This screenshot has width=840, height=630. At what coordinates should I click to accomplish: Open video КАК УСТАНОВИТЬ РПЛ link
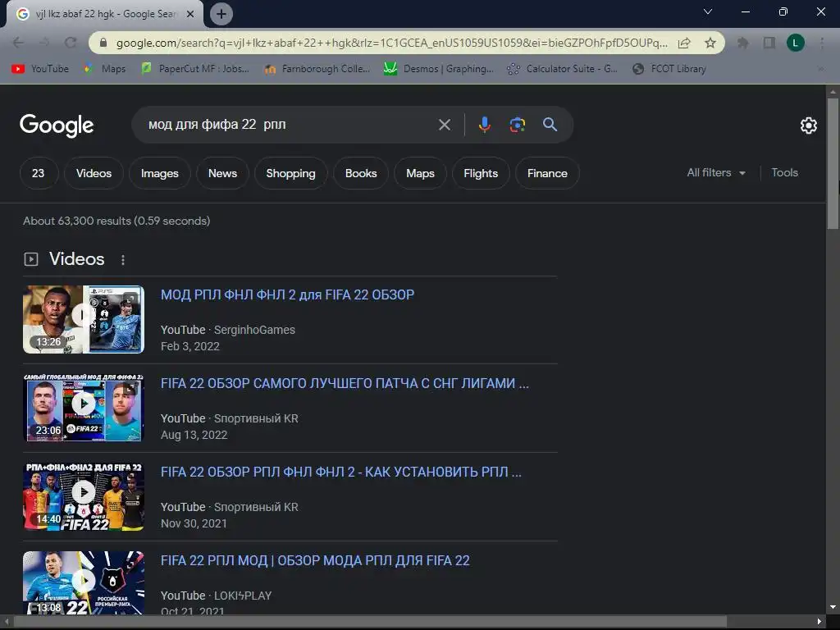click(x=340, y=472)
